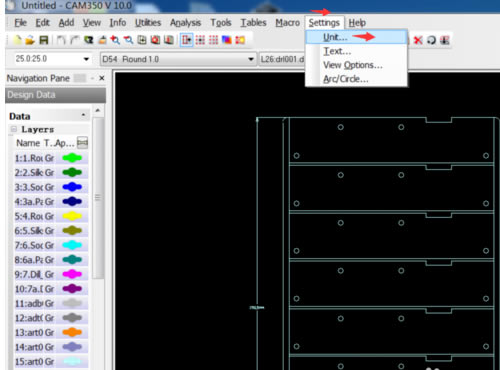Click the red redraw icon
The image size is (500, 370).
tap(155, 40)
